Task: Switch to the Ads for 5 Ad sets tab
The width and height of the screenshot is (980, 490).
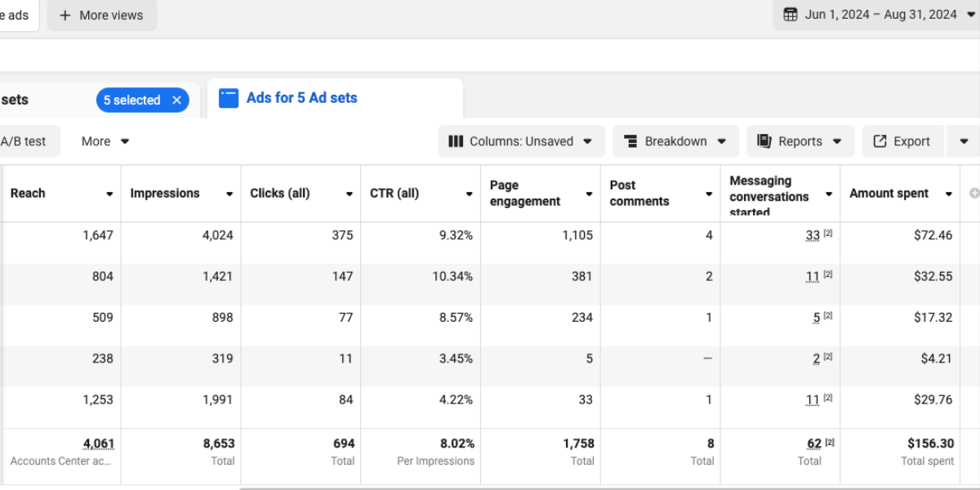Action: [x=301, y=98]
